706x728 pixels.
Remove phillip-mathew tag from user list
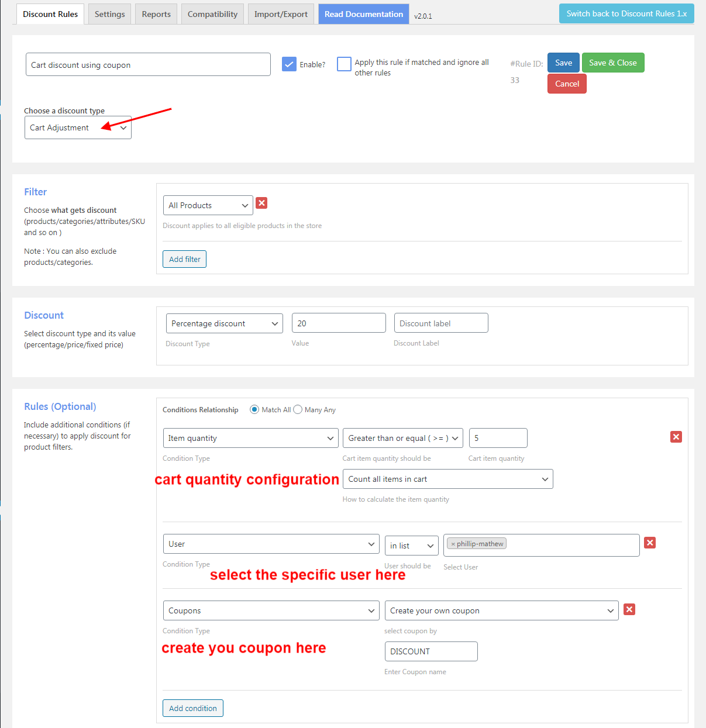(453, 544)
